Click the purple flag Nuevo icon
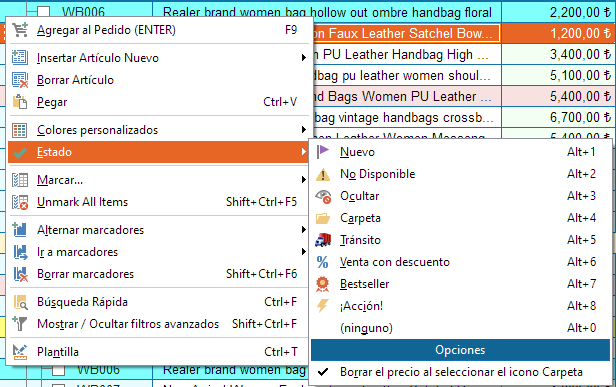Image resolution: width=616 pixels, height=387 pixels. pyautogui.click(x=323, y=152)
